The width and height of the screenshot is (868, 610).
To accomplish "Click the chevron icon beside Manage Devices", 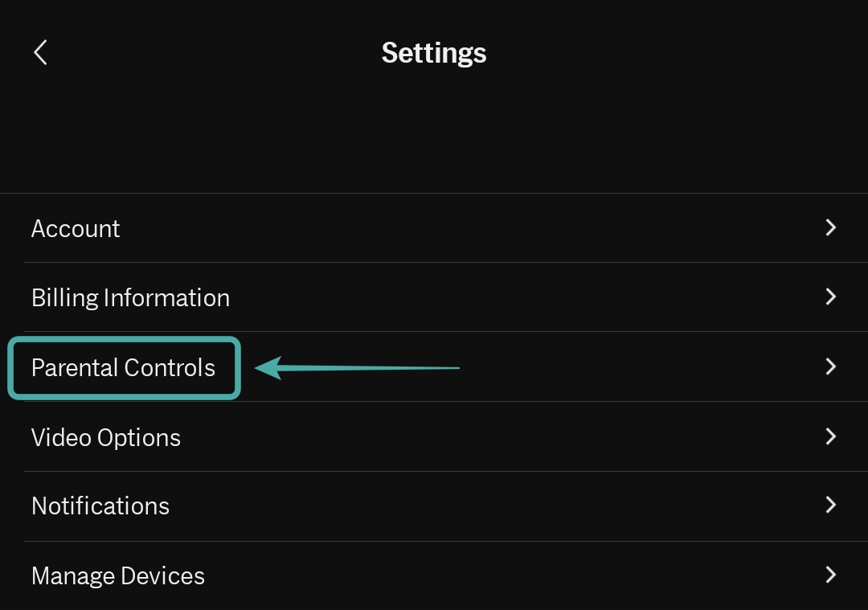I will point(831,575).
